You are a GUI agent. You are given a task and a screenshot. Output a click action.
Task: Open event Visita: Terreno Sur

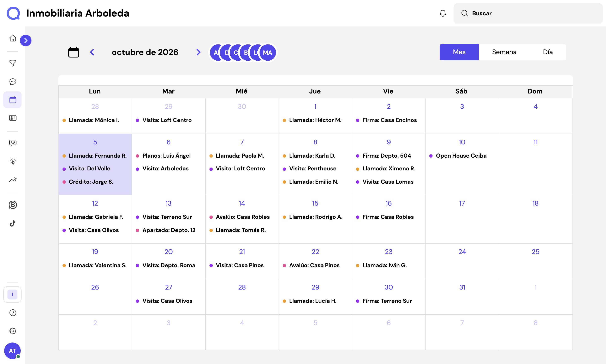(164, 217)
